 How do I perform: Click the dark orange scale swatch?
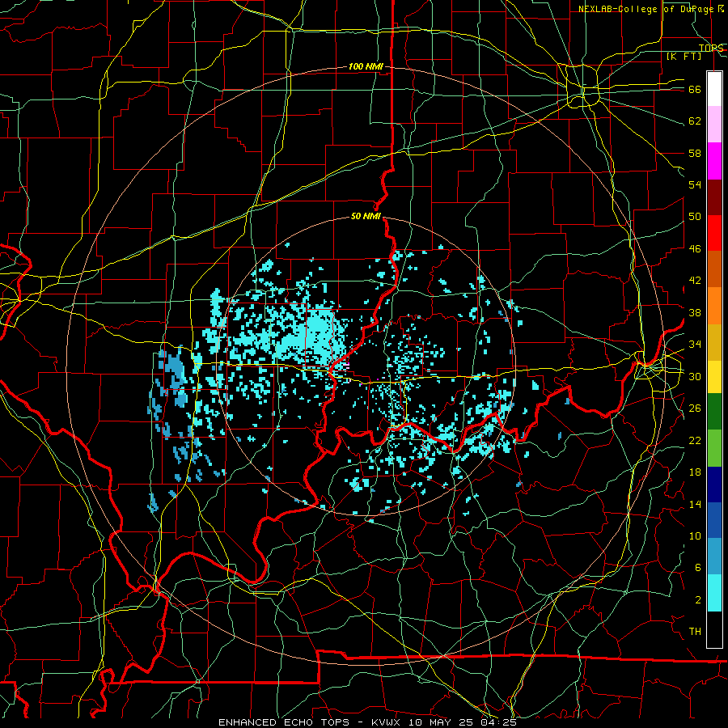[x=714, y=269]
